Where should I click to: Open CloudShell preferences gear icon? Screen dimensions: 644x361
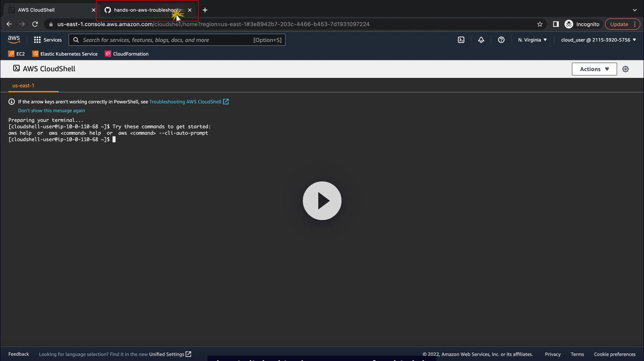click(625, 69)
